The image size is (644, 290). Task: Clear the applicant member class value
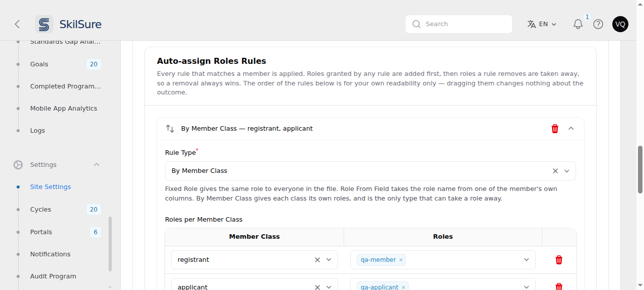pyautogui.click(x=317, y=287)
